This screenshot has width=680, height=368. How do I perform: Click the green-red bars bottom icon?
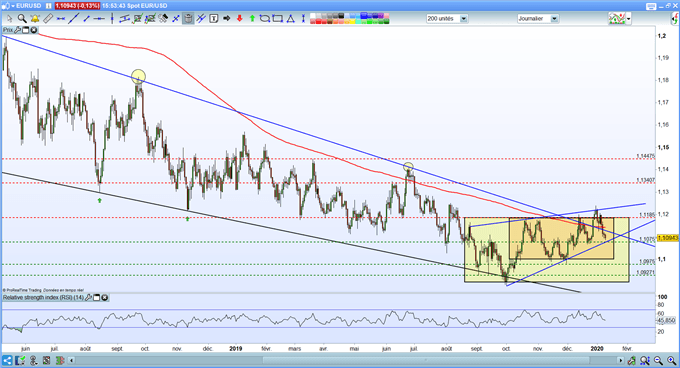[x=60, y=361]
